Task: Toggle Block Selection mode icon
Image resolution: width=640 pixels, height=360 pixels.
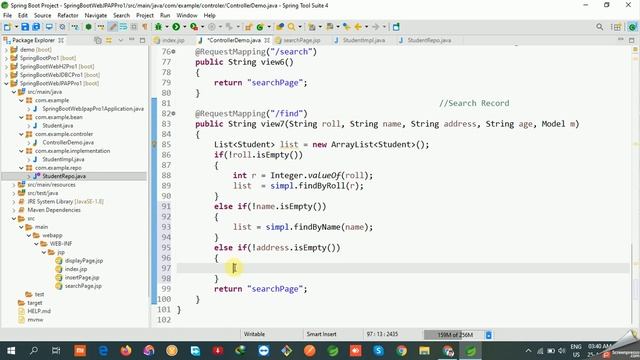Action: point(133,27)
